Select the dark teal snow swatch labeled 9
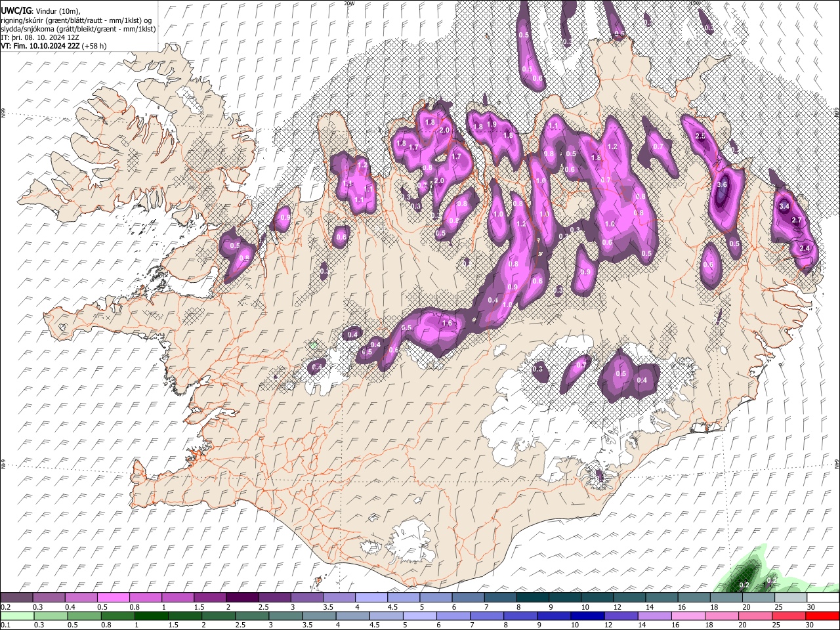The height and width of the screenshot is (630, 840). (564, 598)
